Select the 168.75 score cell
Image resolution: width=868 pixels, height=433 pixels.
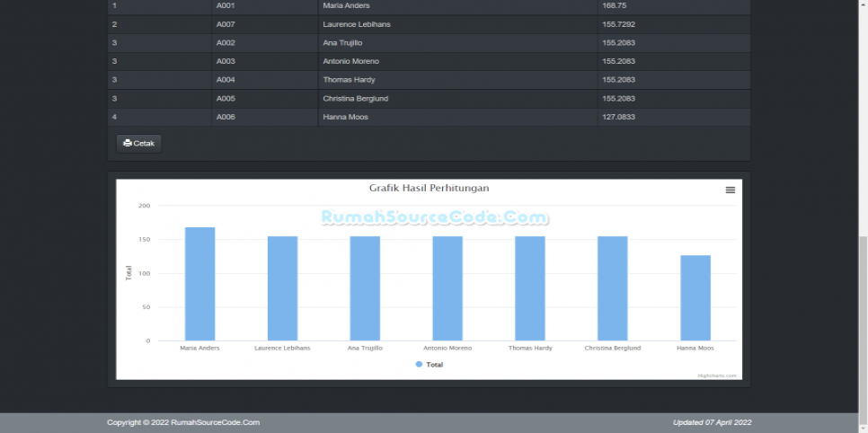tap(615, 5)
